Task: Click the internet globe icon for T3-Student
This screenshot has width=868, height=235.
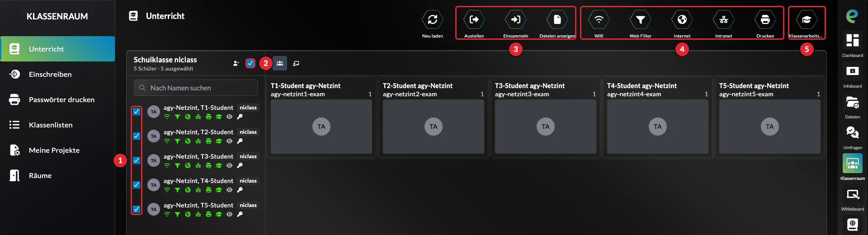Action: click(x=188, y=165)
